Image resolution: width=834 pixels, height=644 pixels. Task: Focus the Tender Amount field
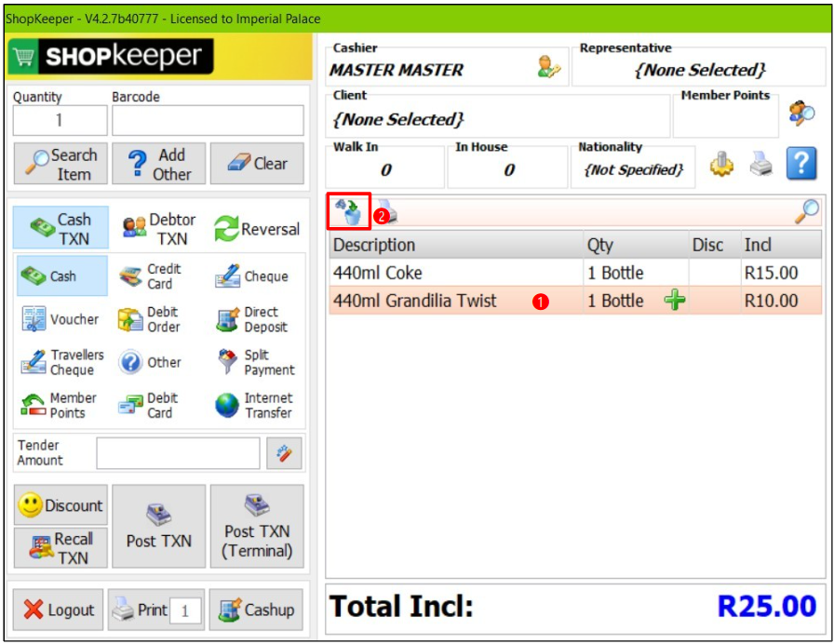point(178,453)
